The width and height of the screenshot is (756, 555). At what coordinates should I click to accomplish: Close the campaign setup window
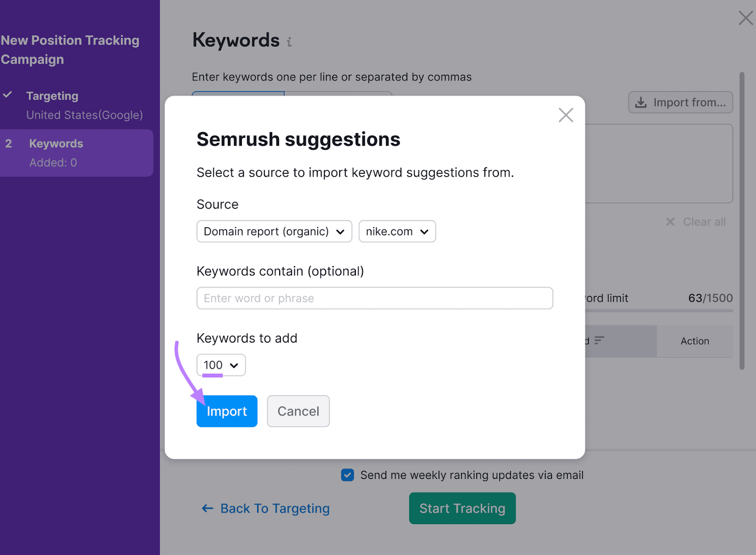pos(746,18)
